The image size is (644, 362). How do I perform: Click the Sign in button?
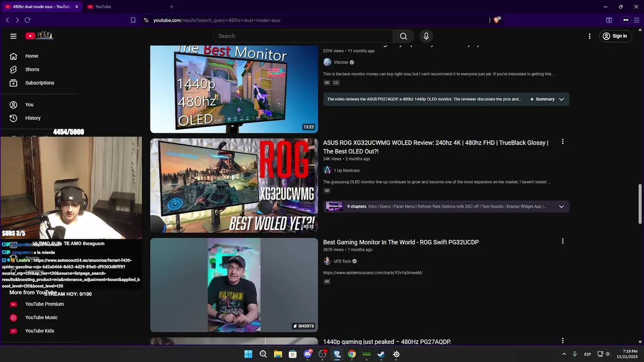click(x=615, y=36)
